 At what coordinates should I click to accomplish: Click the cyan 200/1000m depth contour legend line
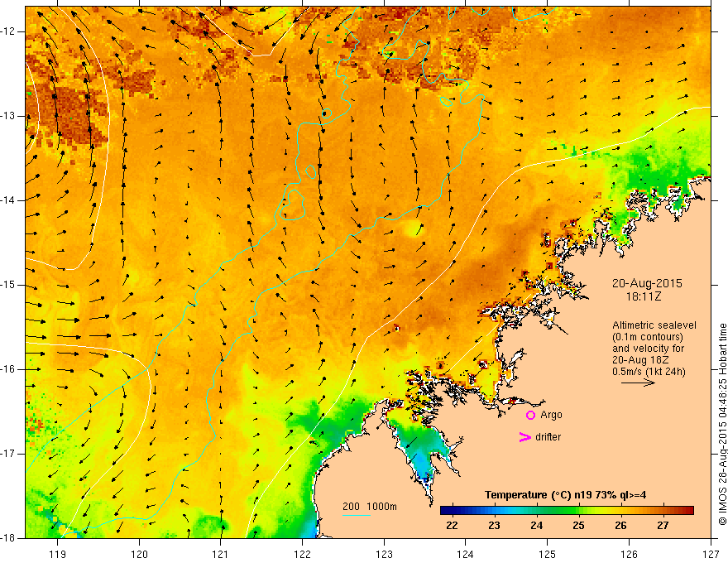click(x=356, y=515)
